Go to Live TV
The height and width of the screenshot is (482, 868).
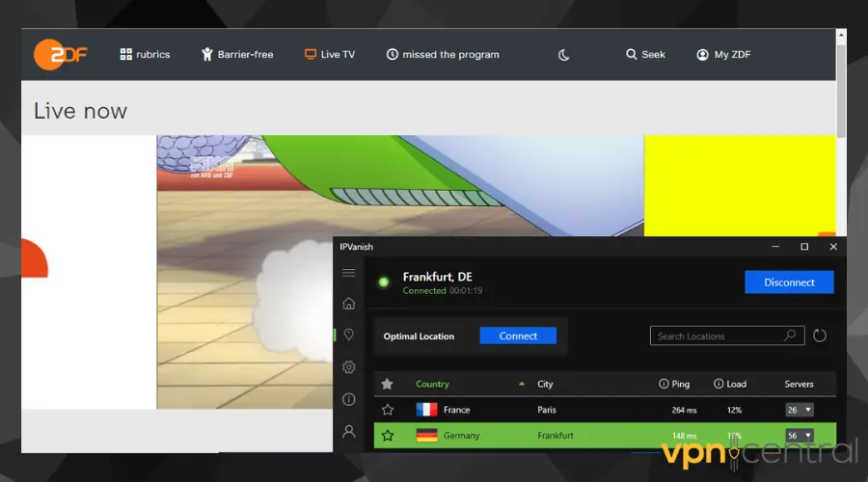(x=330, y=54)
